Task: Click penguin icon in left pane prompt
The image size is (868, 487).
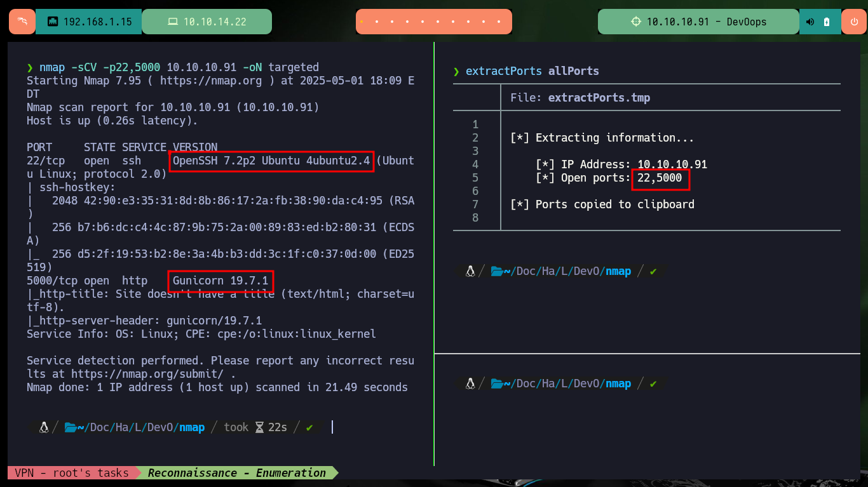Action: click(44, 427)
